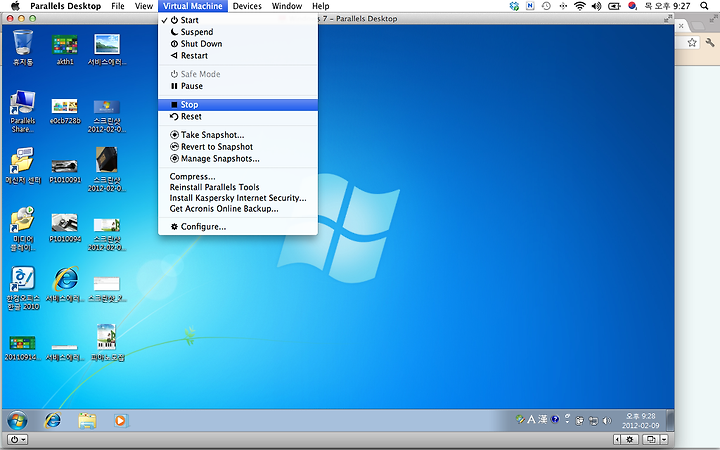Viewport: 720px width, 450px height.
Task: Click the bookmark star in the browser window
Action: [x=692, y=43]
